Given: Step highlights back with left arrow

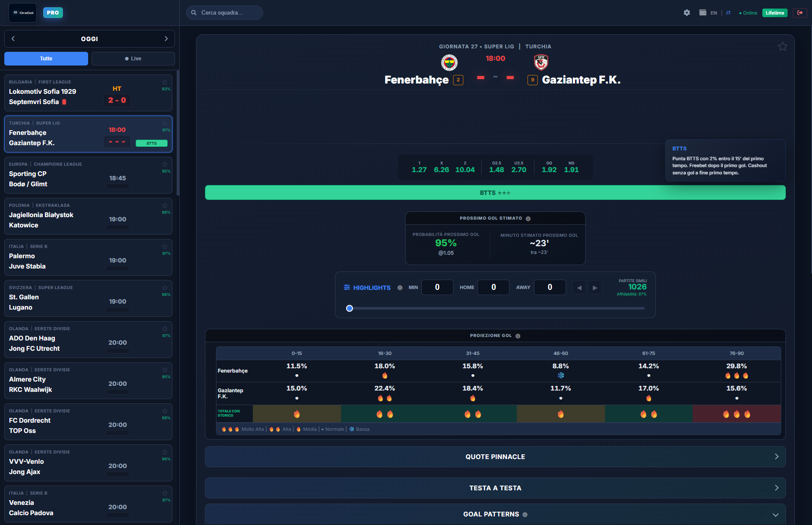Looking at the screenshot, I should pos(579,288).
